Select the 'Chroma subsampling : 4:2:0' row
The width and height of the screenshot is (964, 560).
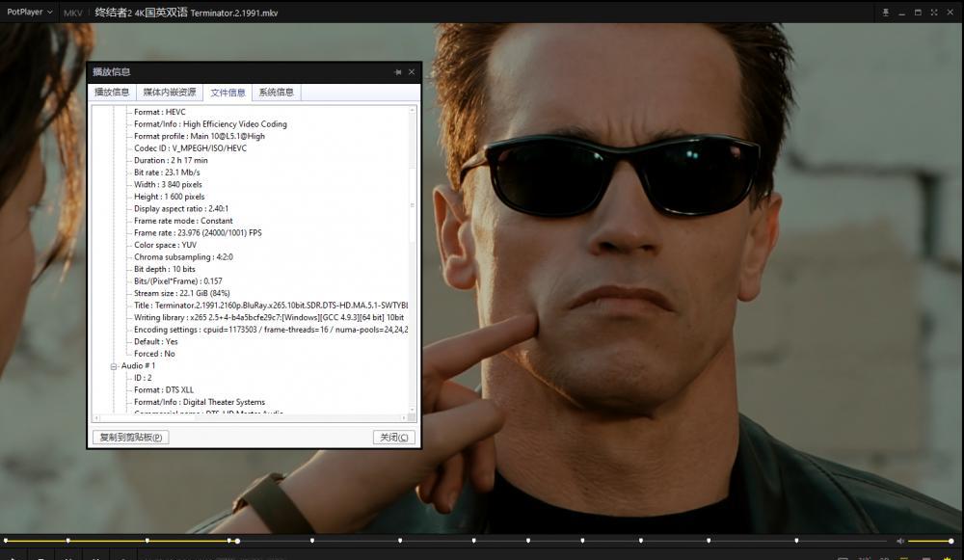183,257
